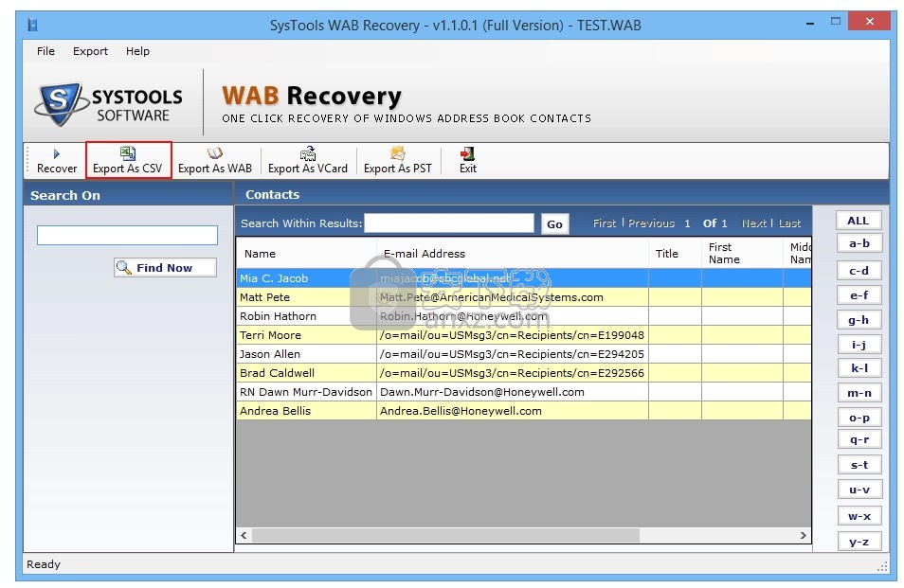This screenshot has width=904, height=588.
Task: Click the Export As CSV icon
Action: [127, 152]
